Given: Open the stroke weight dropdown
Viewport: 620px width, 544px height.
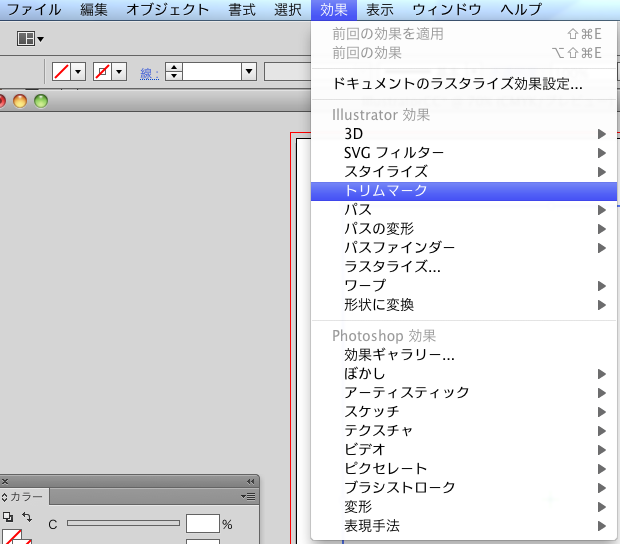Looking at the screenshot, I should point(249,72).
